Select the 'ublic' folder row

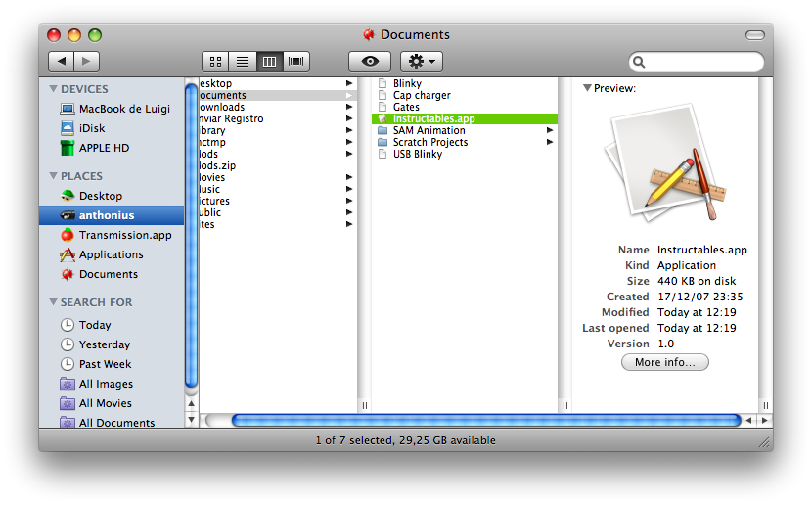click(x=278, y=212)
